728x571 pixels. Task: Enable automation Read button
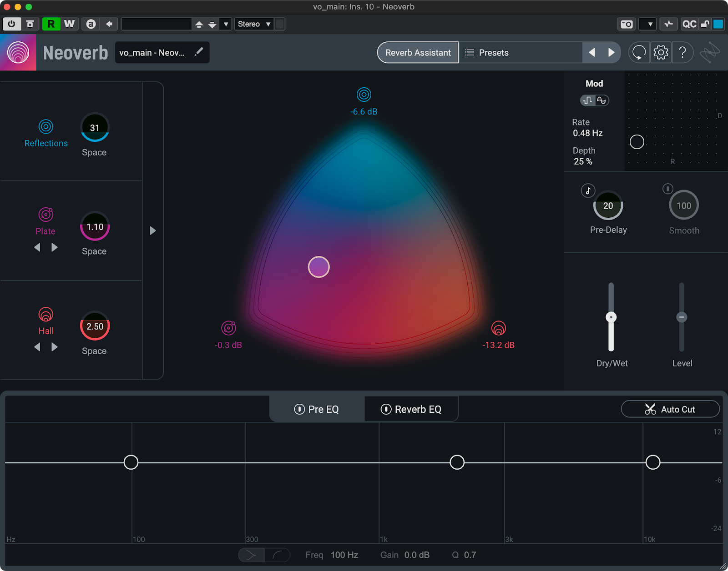(51, 24)
